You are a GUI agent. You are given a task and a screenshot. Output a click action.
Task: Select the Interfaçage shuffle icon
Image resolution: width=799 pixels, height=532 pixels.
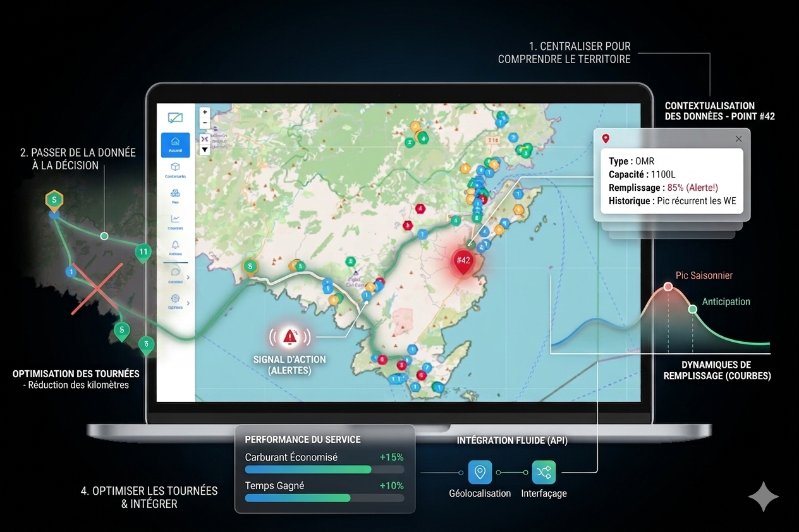coord(544,472)
